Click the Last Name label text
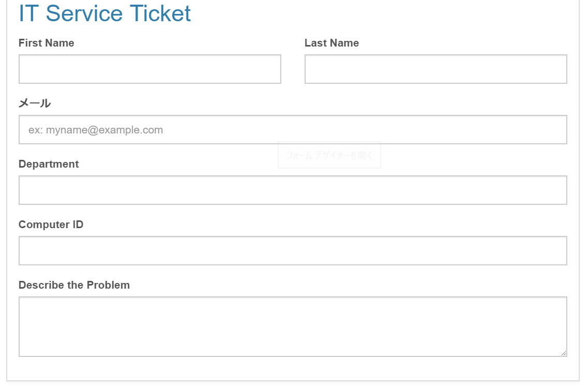Image resolution: width=588 pixels, height=389 pixels. point(331,43)
